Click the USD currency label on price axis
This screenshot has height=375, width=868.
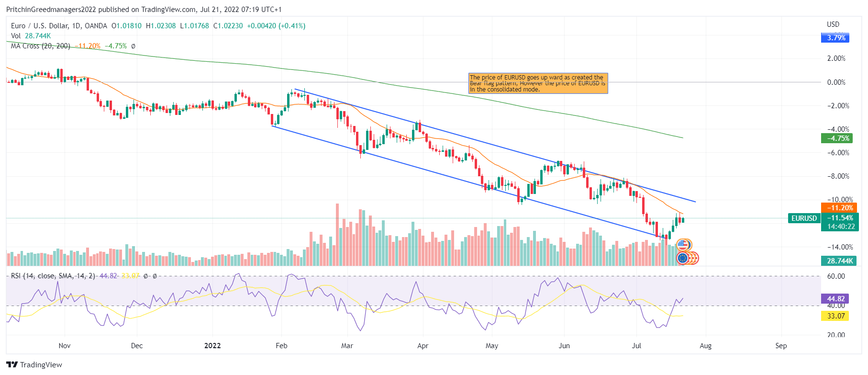coord(833,24)
